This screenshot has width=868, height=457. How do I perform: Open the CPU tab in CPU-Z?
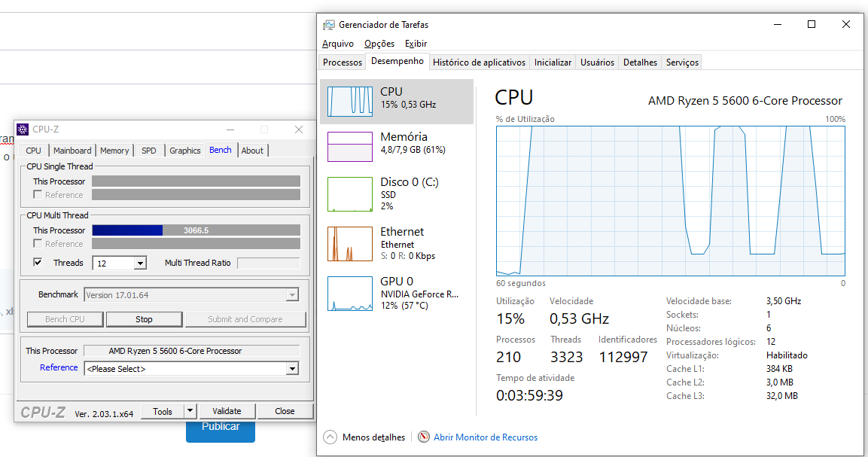(33, 151)
